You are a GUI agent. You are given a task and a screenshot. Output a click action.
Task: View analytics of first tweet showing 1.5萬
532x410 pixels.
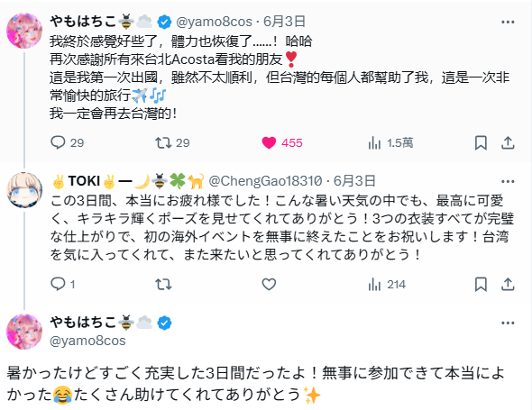[390, 142]
